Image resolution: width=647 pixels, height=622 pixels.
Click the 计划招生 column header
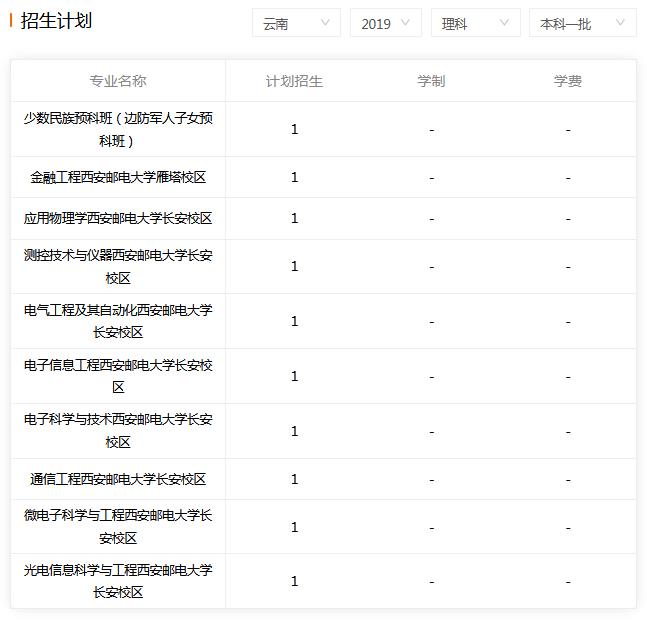[294, 81]
